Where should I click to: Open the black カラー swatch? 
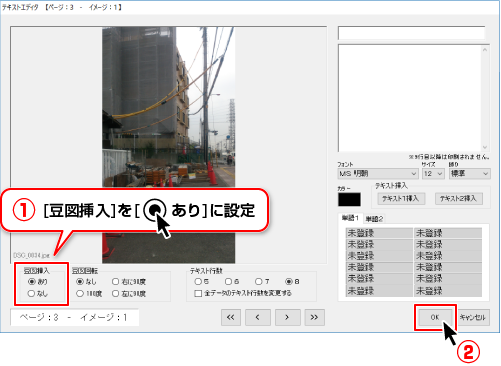349,199
